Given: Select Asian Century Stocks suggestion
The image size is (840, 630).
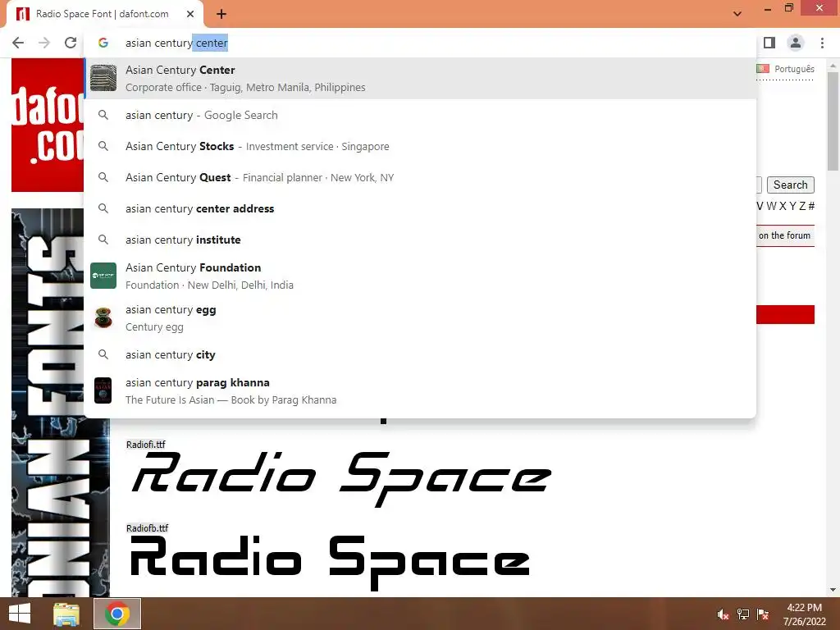Looking at the screenshot, I should 420,146.
